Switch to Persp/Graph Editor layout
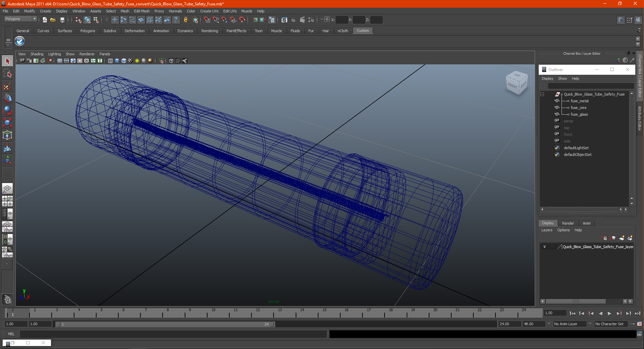644x349 pixels. (x=7, y=227)
